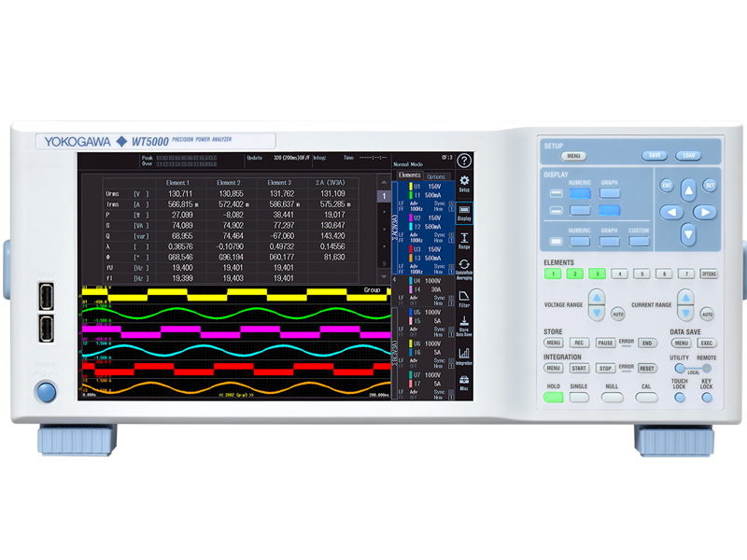Click the current range AUTO button
Image resolution: width=747 pixels, height=560 pixels.
[x=707, y=315]
